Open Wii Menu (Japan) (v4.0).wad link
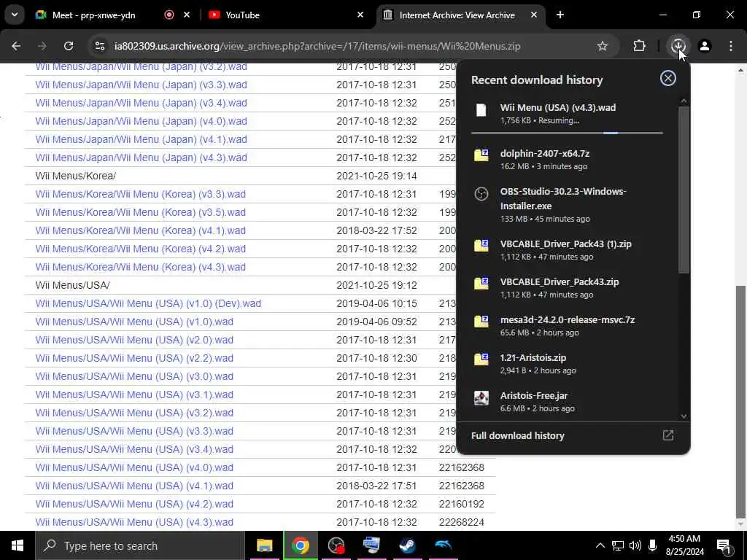This screenshot has width=747, height=560. tap(141, 121)
